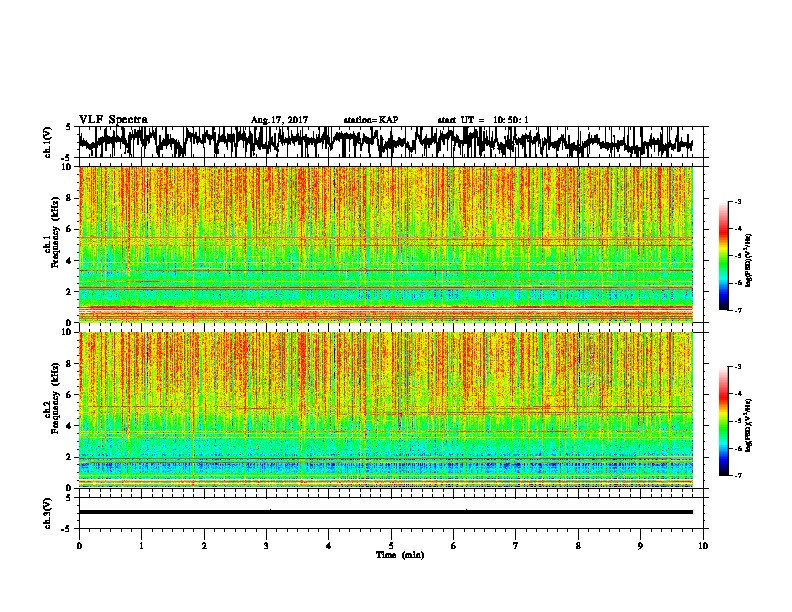Click the "7" tick label on Time axis
Viewport: 792px width, 612px height.
[515, 546]
